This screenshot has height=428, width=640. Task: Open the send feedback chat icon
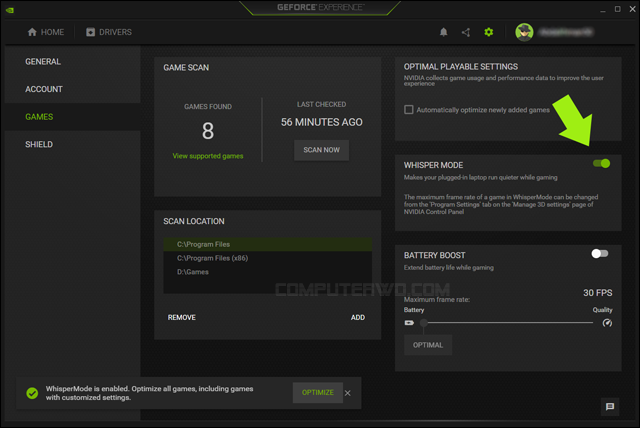[610, 406]
